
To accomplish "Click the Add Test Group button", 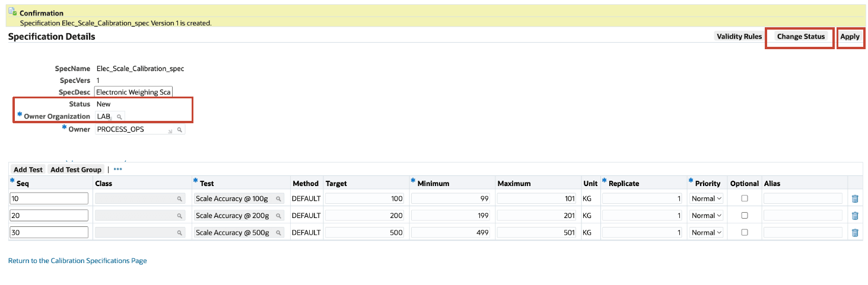I will [x=76, y=169].
